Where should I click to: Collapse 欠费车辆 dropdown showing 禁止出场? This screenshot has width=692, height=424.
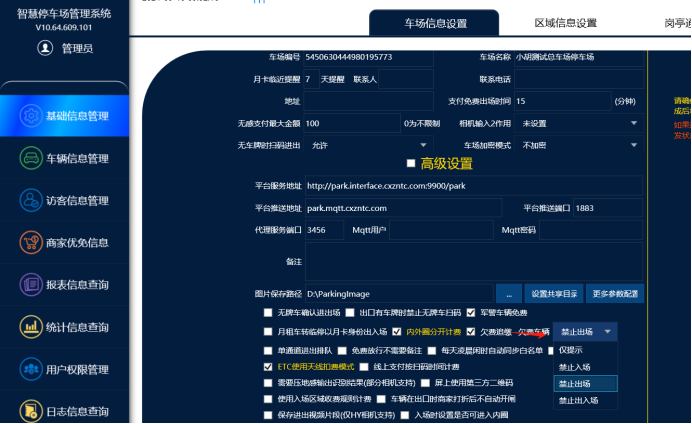[x=585, y=332]
